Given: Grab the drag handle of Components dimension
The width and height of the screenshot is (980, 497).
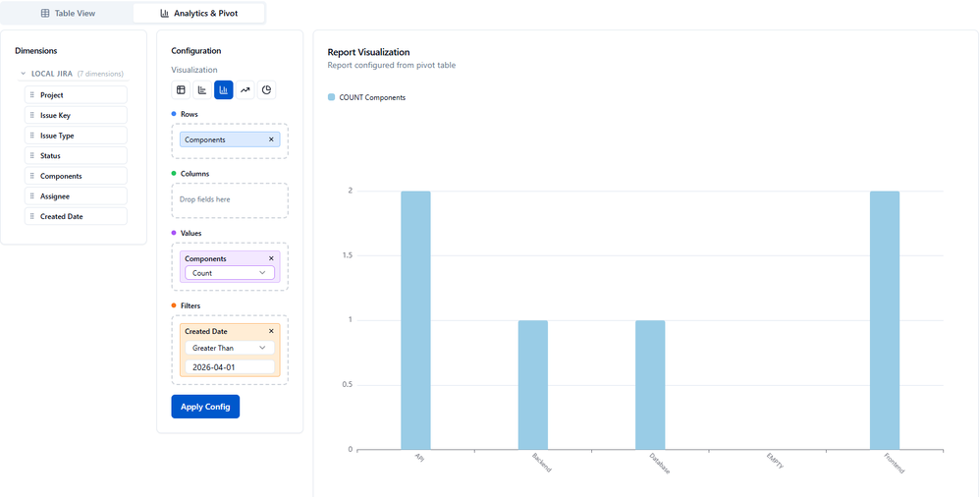Looking at the screenshot, I should [32, 176].
